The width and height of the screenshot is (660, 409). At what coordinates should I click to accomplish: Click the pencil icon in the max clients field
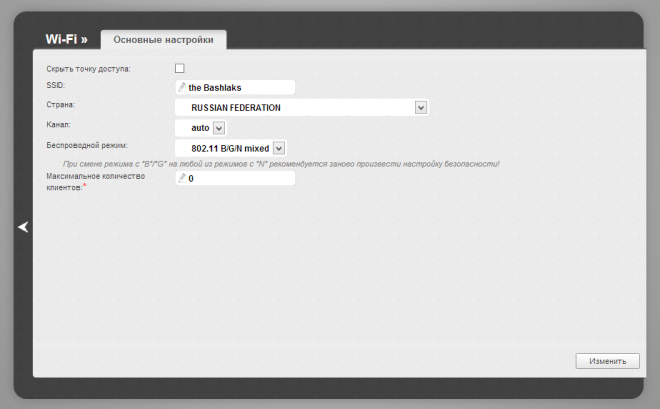point(182,178)
